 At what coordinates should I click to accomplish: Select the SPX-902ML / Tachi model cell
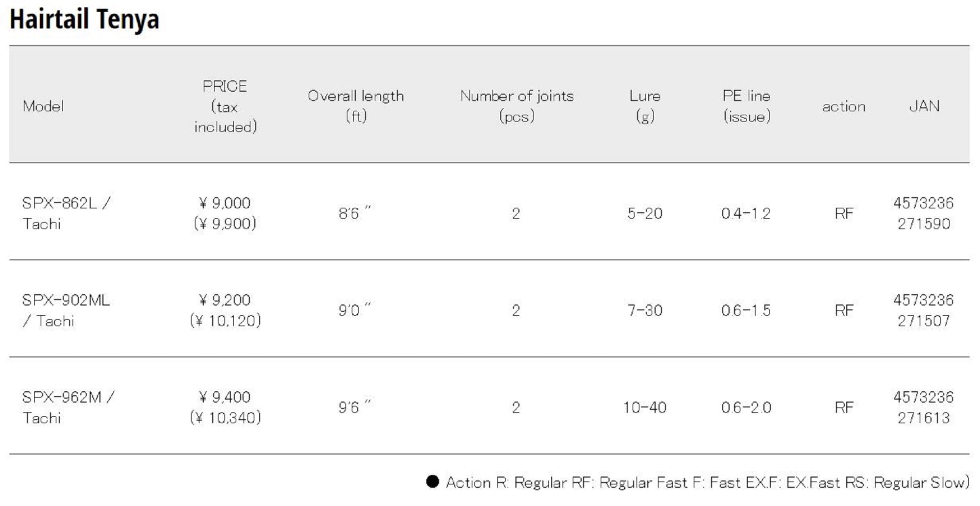(66, 310)
